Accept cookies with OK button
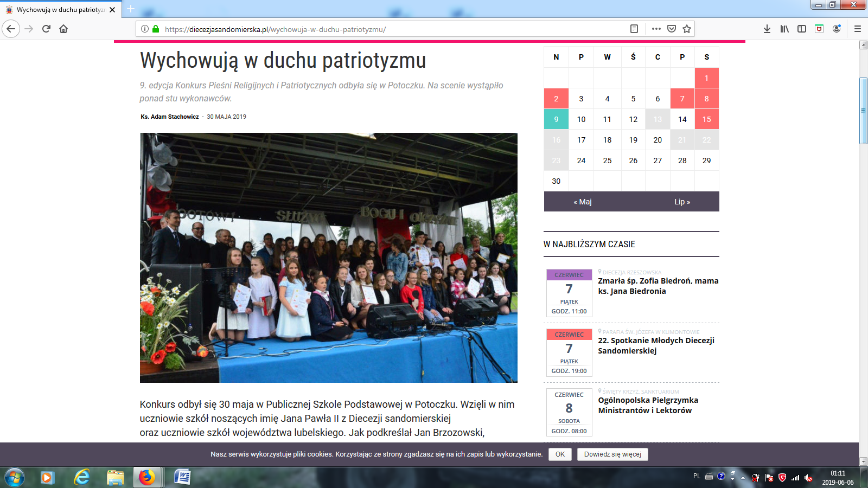 560,454
